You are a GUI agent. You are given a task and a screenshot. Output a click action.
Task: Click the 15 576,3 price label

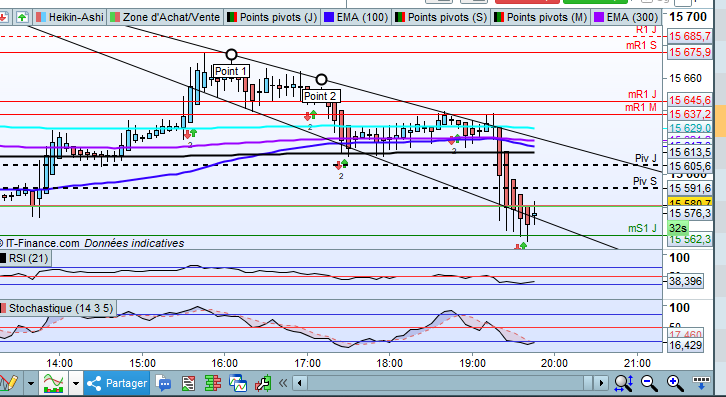click(x=690, y=213)
